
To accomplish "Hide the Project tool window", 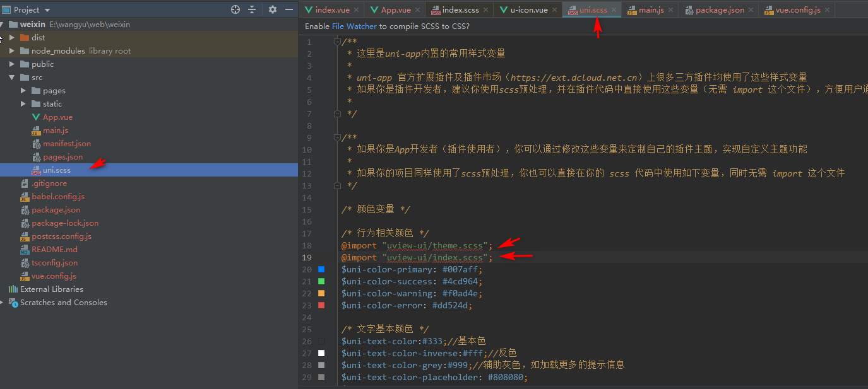I will [x=289, y=9].
